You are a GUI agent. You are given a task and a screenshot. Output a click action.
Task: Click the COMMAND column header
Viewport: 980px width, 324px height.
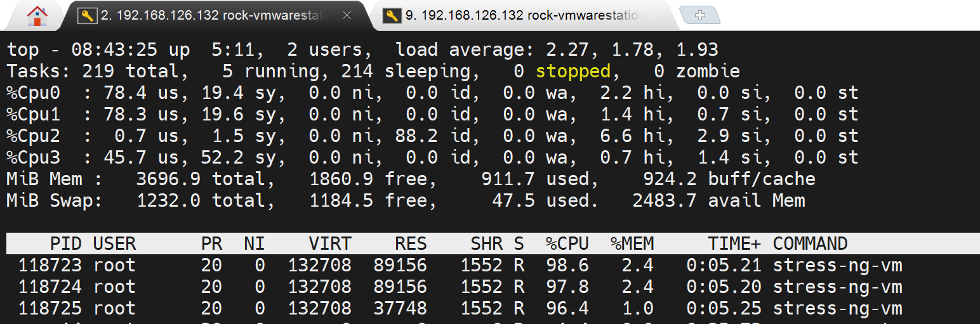[x=810, y=243]
